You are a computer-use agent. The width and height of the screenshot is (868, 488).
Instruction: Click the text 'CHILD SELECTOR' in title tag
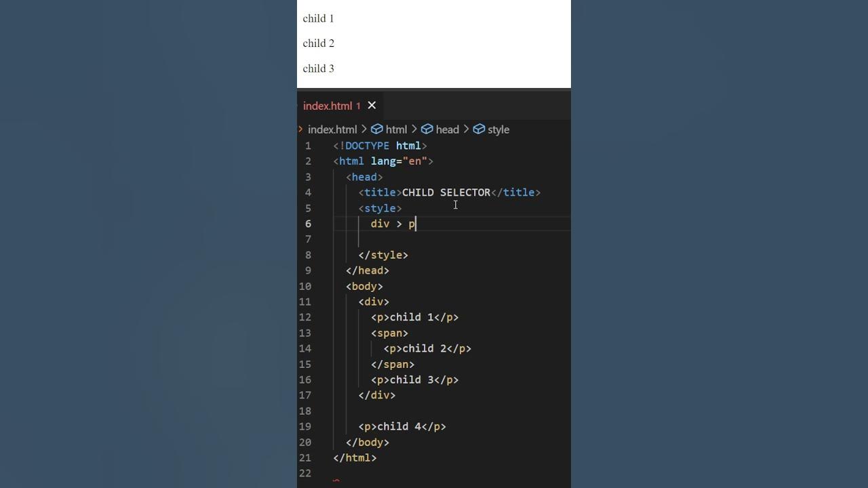(446, 192)
